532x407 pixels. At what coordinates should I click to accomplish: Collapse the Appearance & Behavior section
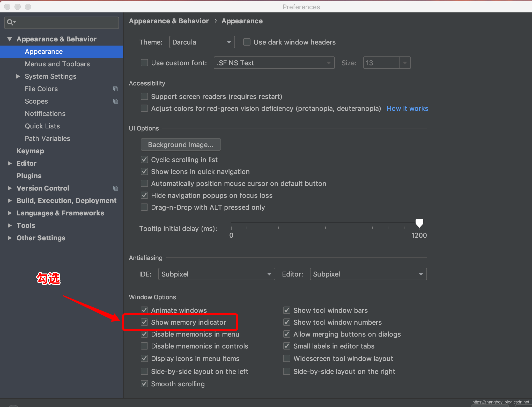click(x=10, y=39)
